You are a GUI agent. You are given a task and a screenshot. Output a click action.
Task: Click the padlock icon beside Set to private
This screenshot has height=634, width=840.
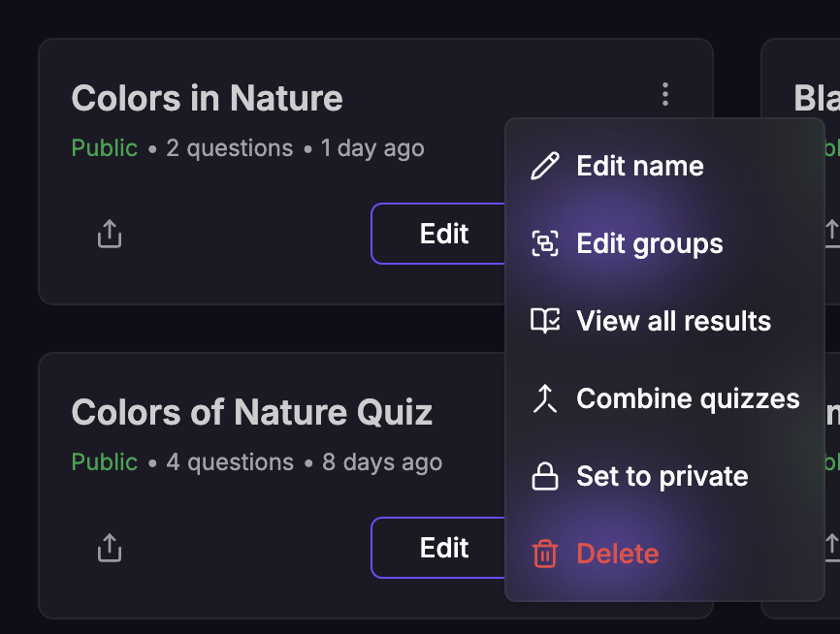545,476
